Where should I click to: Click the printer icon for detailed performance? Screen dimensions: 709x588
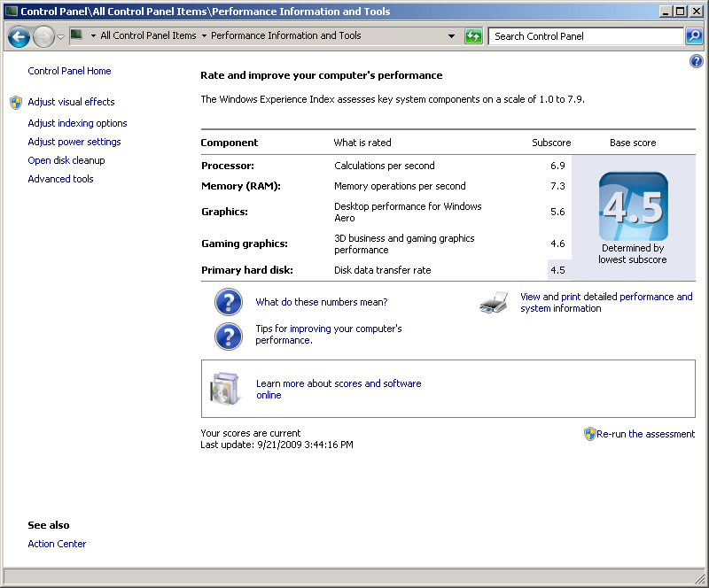coord(495,303)
